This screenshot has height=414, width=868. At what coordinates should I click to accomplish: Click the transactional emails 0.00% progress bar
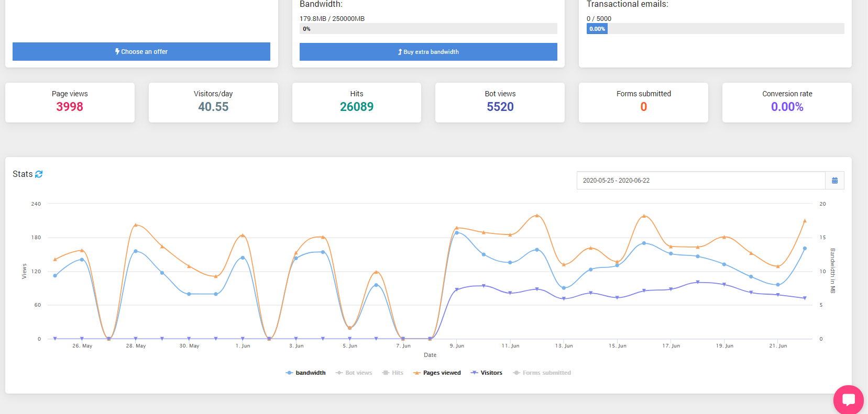pyautogui.click(x=716, y=29)
